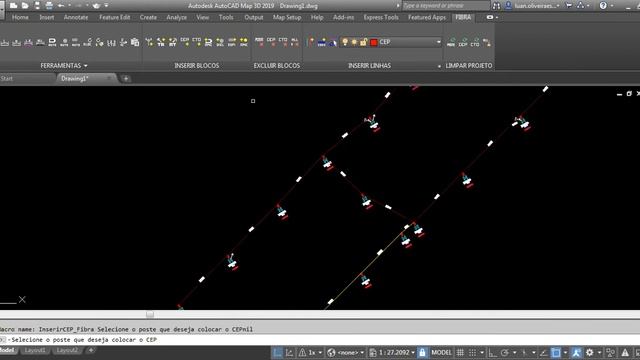Toggle the grid display status icon
The height and width of the screenshot is (360, 640).
460,352
